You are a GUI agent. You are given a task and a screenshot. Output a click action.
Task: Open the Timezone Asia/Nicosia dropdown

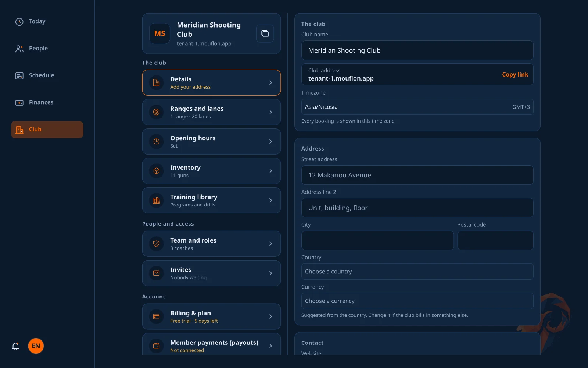[417, 107]
